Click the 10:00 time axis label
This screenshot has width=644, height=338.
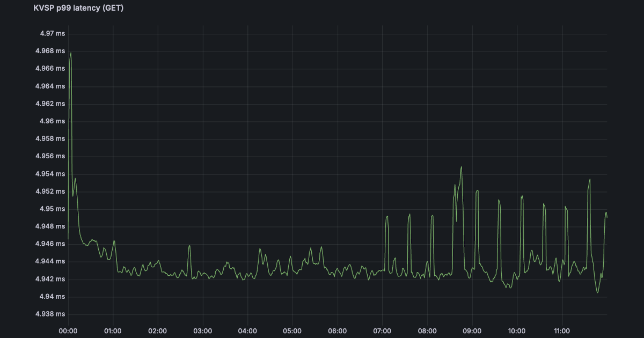[517, 331]
